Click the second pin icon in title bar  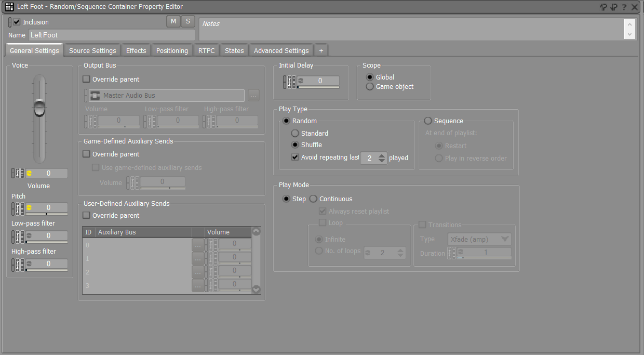(613, 7)
